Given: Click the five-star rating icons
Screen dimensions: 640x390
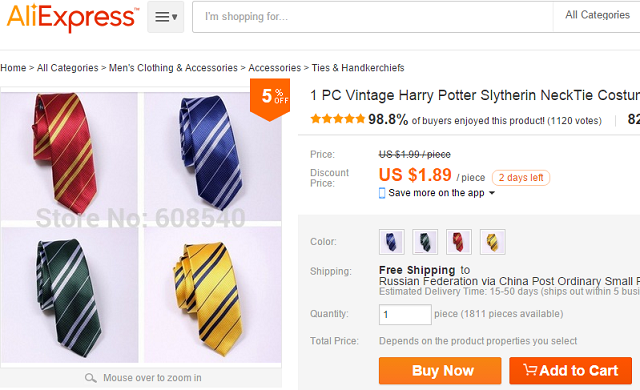Looking at the screenshot, I should (x=337, y=119).
